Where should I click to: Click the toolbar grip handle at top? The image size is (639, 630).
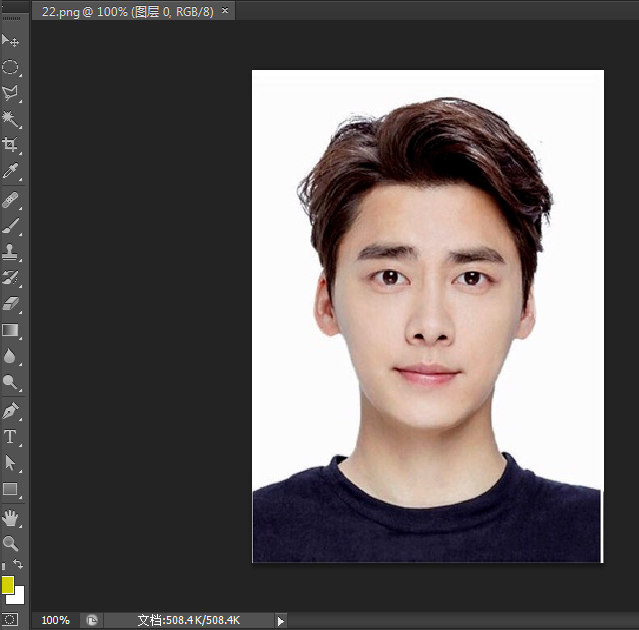click(11, 18)
